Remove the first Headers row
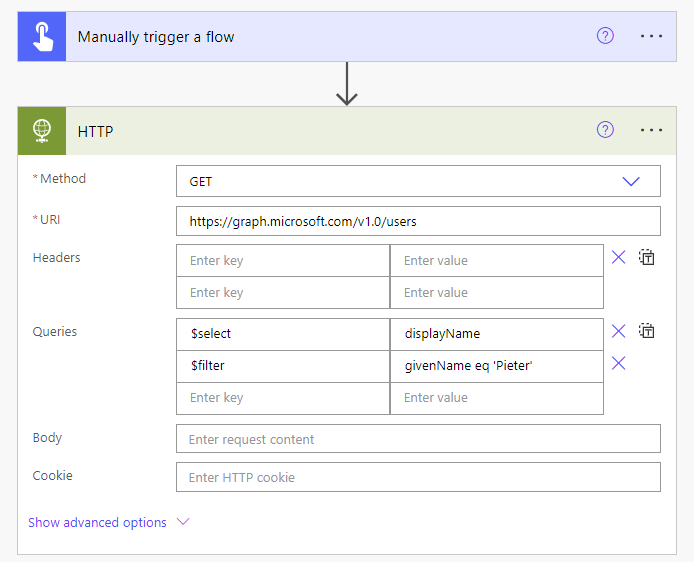The width and height of the screenshot is (694, 562). pos(618,257)
